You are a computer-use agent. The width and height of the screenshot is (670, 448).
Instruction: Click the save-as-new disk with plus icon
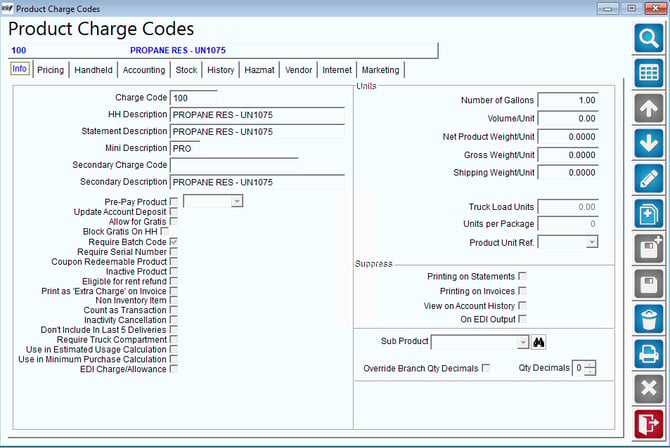(x=649, y=248)
